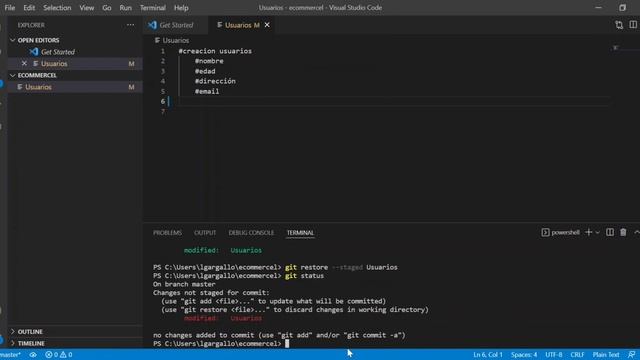The image size is (640, 360).
Task: Click the feedback icon in status bar
Action: [631, 355]
